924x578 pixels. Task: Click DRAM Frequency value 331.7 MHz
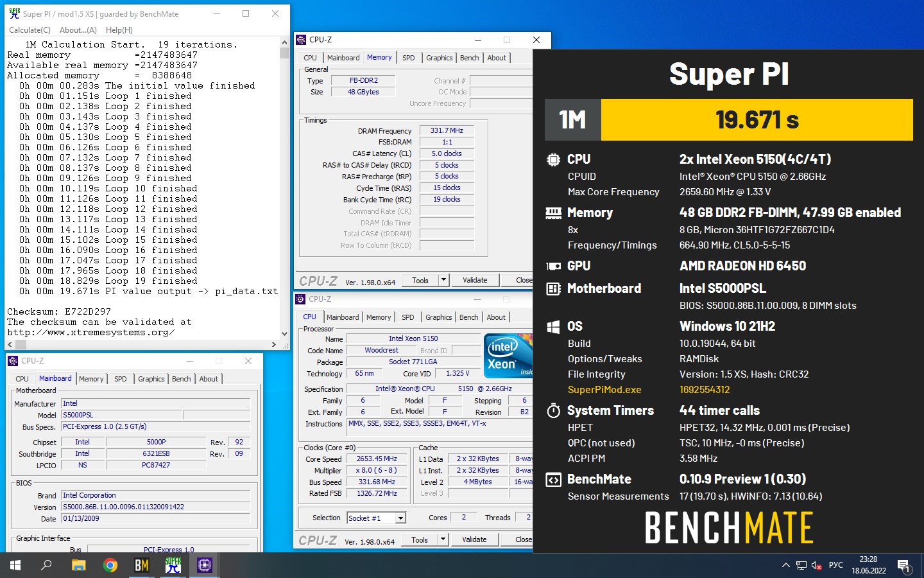[x=447, y=130]
